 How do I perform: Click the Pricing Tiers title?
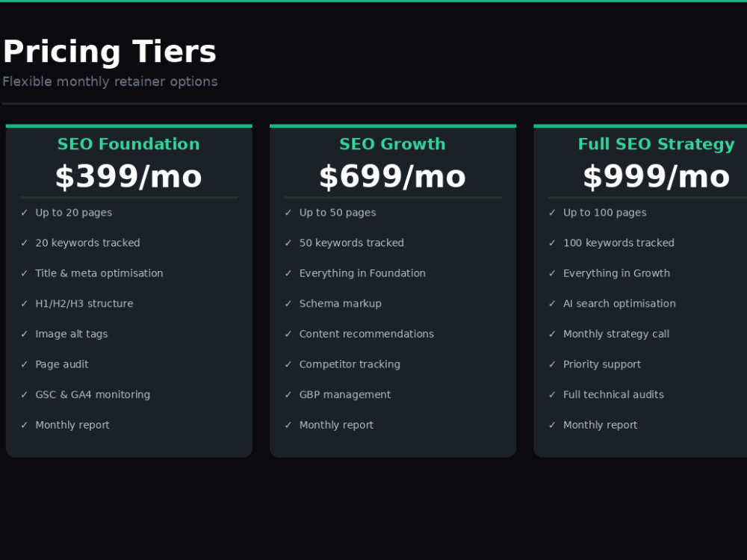(x=110, y=52)
